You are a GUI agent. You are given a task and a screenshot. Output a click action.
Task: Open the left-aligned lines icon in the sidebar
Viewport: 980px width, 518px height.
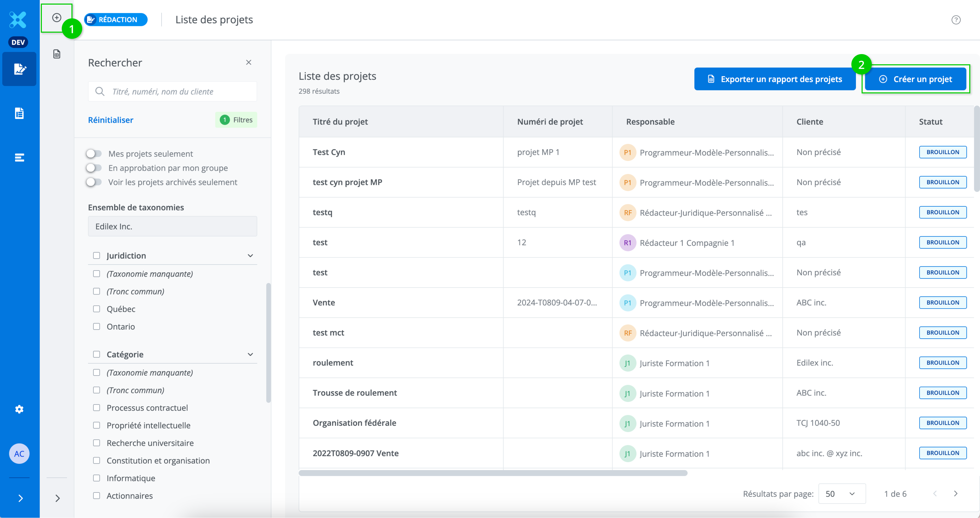tap(19, 157)
